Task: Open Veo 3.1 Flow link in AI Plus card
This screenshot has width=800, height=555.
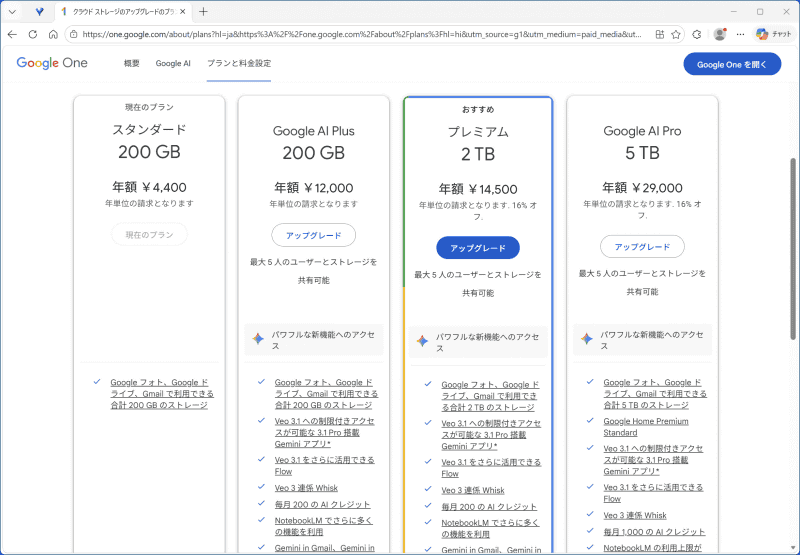Action: tap(324, 465)
